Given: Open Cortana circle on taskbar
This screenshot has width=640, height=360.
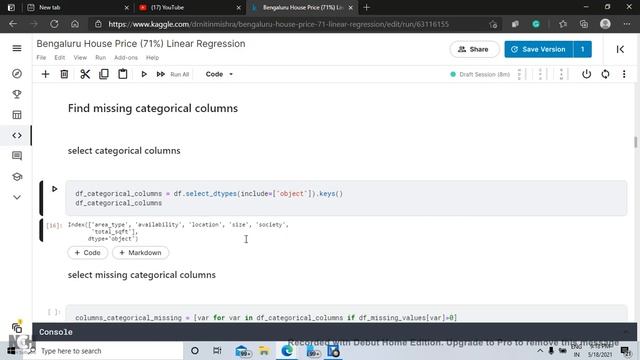Looking at the screenshot, I should (x=195, y=351).
